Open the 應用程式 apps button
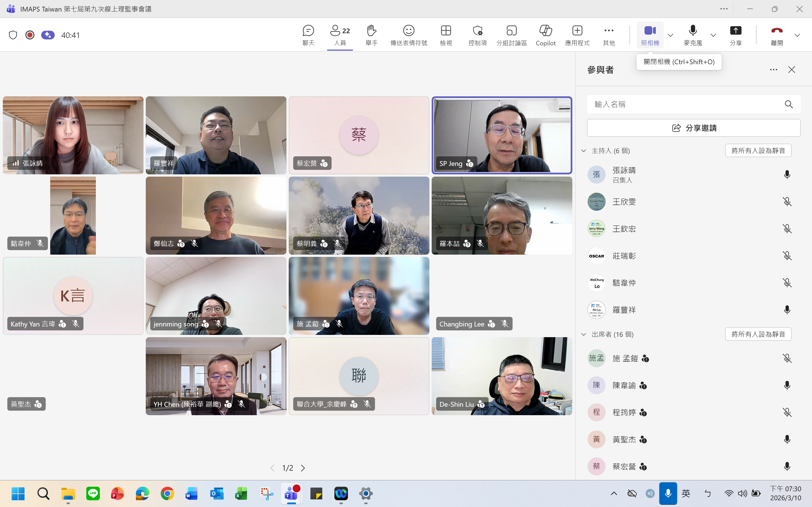 pyautogui.click(x=577, y=35)
